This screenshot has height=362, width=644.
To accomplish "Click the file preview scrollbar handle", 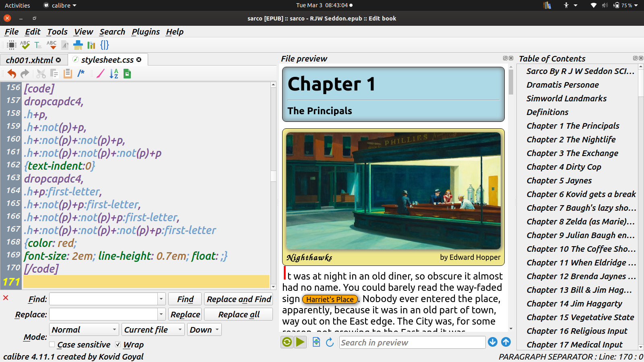I will click(511, 82).
